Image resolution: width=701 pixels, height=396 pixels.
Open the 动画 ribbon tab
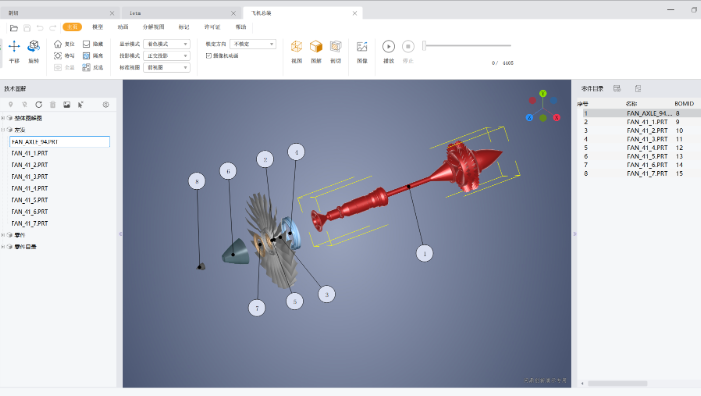pos(123,27)
